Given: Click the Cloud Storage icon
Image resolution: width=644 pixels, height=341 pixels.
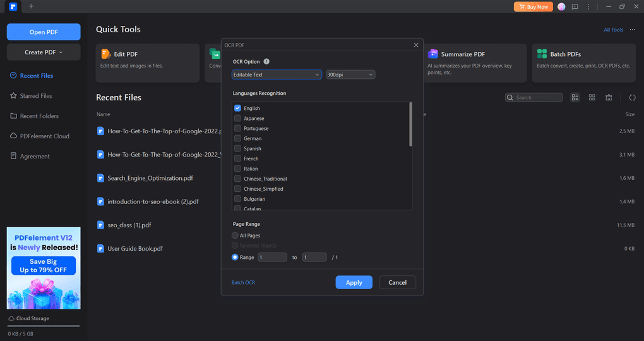Looking at the screenshot, I should coord(11,318).
